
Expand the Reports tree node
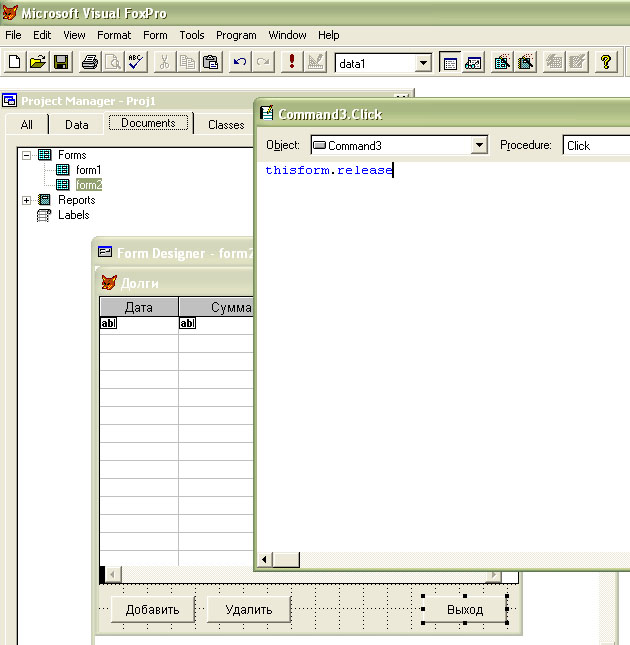click(27, 200)
